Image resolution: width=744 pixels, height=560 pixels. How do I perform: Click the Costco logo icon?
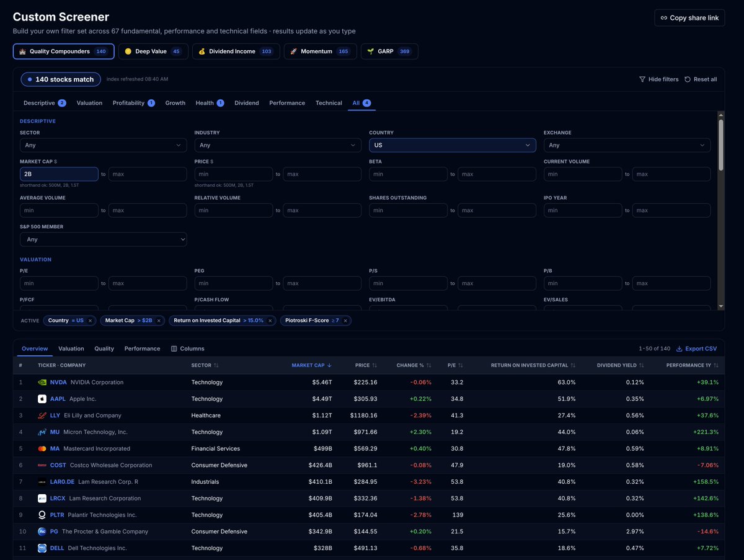point(42,465)
